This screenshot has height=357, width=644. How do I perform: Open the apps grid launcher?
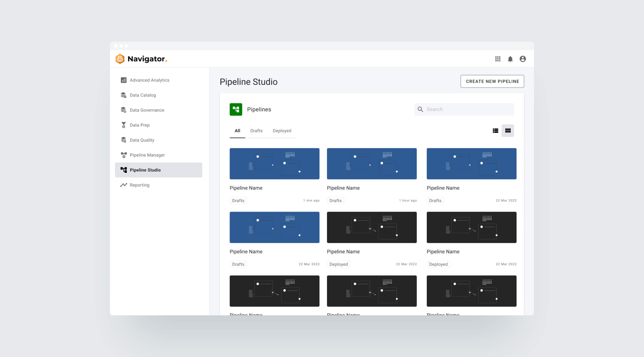pos(498,59)
